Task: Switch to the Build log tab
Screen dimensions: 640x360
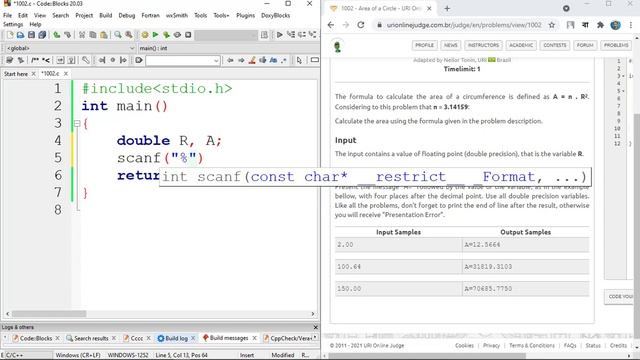Action: [176, 338]
